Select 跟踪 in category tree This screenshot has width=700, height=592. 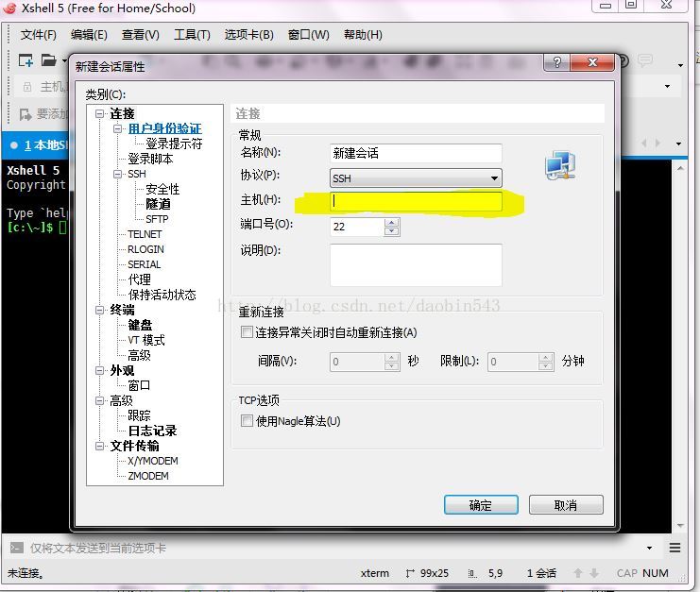click(139, 415)
